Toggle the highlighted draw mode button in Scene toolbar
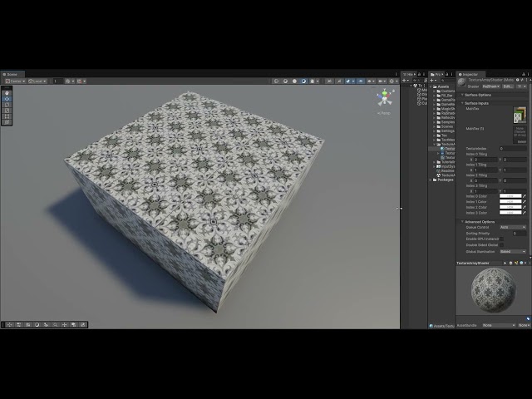 click(303, 81)
